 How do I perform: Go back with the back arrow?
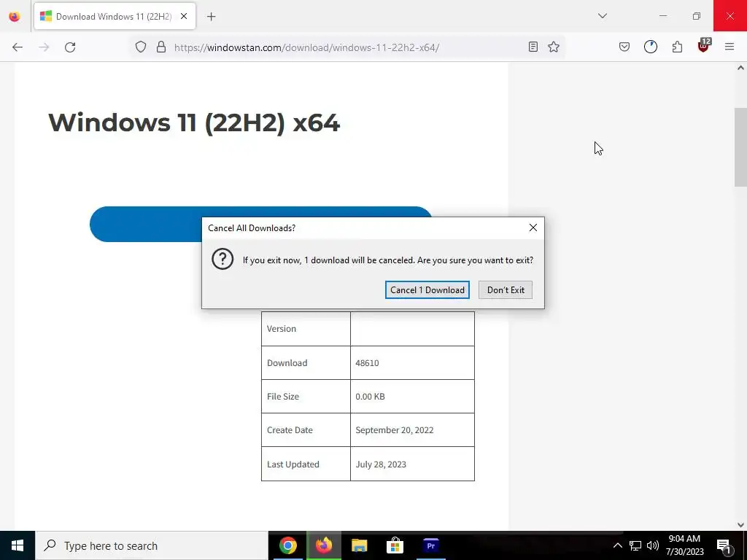click(x=18, y=47)
